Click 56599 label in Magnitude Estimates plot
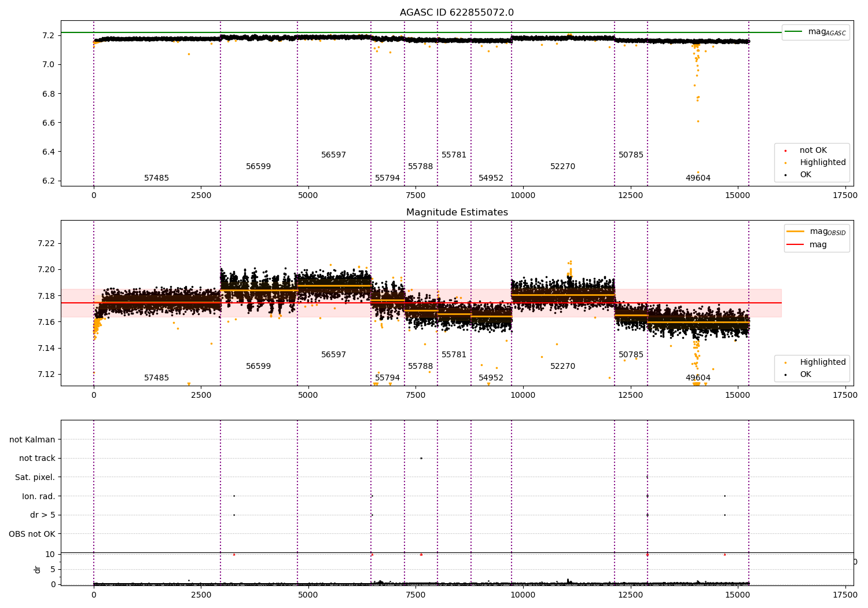Screen dimensions: 868x608 pyautogui.click(x=258, y=366)
